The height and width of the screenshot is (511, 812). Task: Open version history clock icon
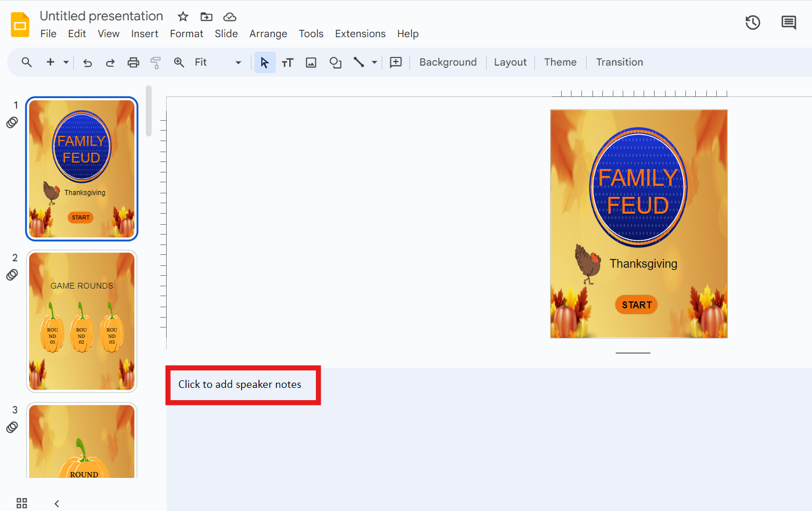(x=753, y=23)
